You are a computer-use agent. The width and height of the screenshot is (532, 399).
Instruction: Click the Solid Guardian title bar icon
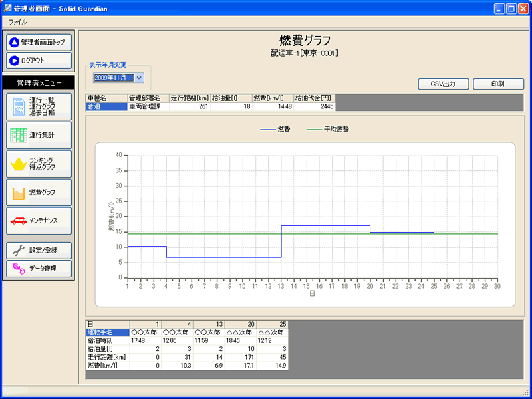pyautogui.click(x=7, y=8)
